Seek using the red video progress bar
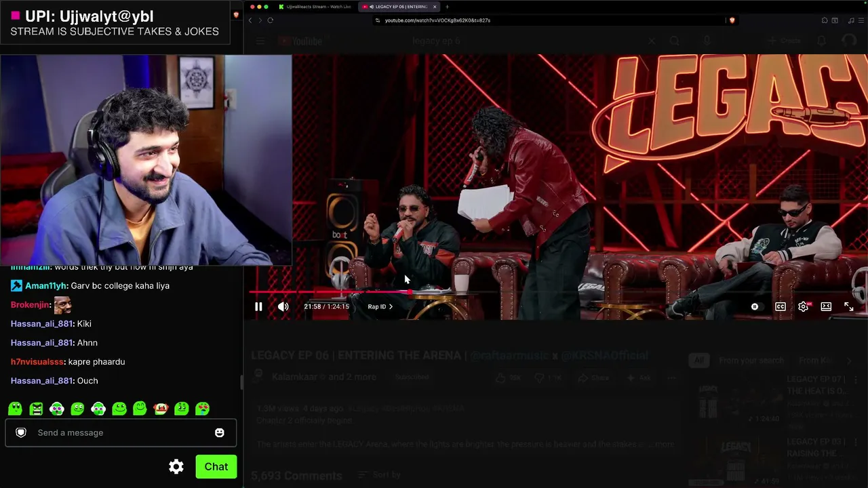 [x=555, y=292]
